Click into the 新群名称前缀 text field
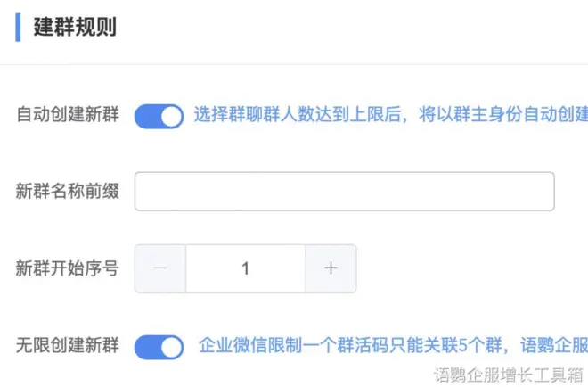 (x=344, y=192)
